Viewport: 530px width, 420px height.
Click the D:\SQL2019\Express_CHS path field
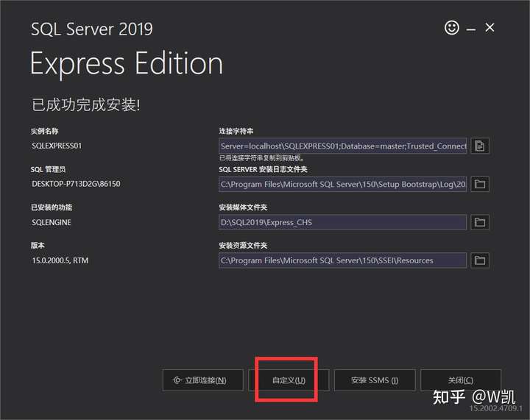tap(343, 222)
